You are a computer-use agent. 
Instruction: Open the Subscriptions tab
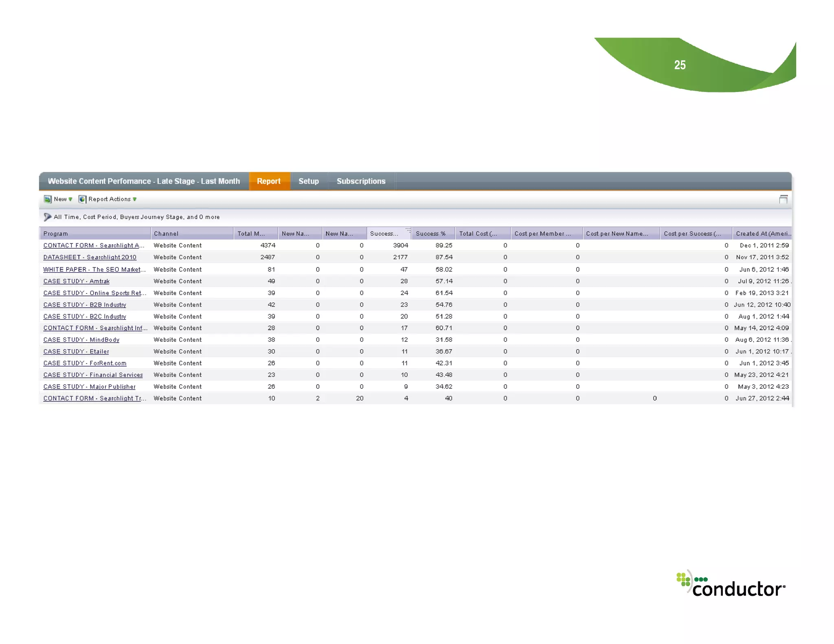pos(361,181)
